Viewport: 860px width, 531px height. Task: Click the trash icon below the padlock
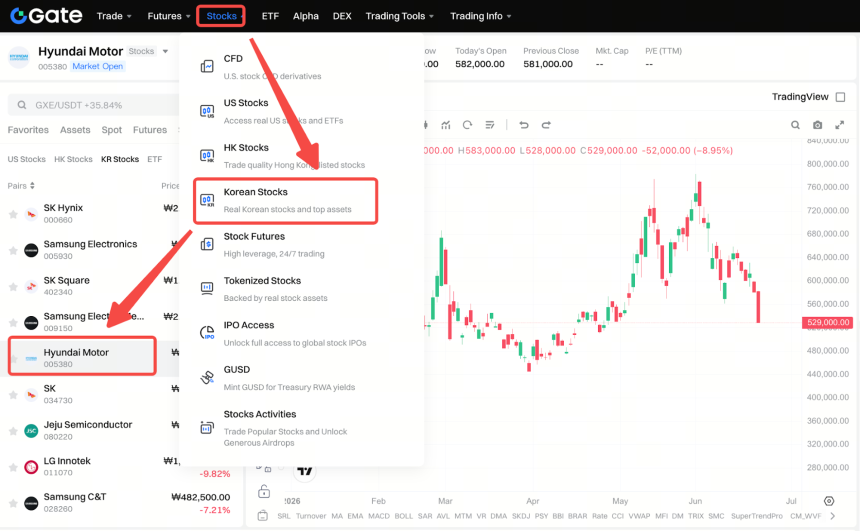point(263,515)
